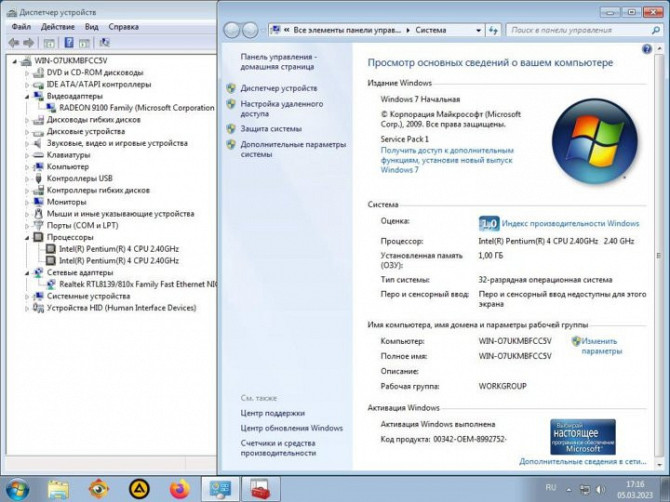
Task: Expand Дисковые устройства node
Action: pyautogui.click(x=27, y=132)
